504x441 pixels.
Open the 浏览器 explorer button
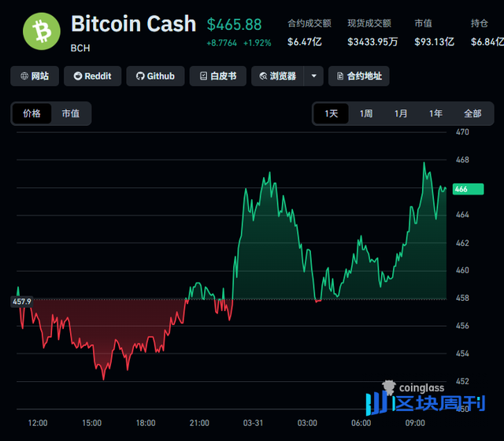point(277,76)
